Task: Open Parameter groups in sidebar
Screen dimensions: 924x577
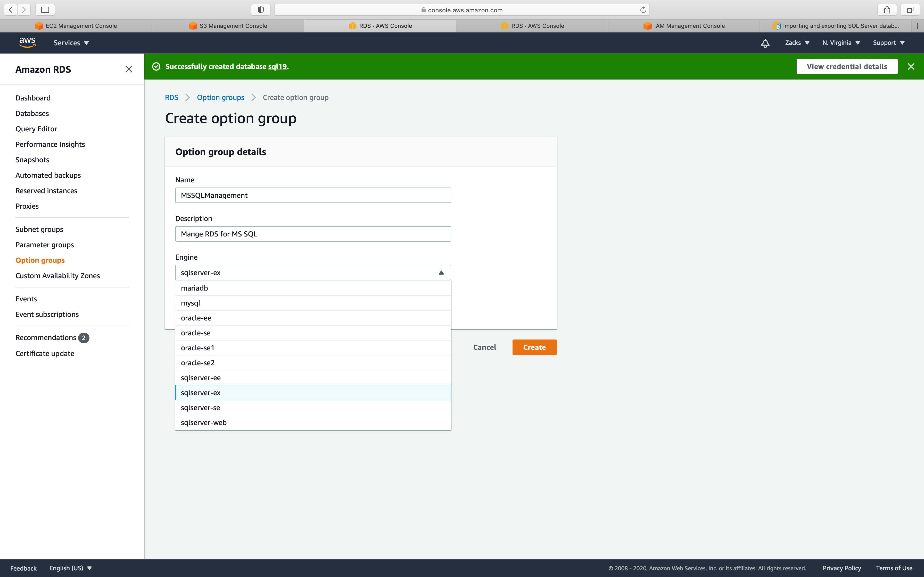Action: tap(45, 245)
